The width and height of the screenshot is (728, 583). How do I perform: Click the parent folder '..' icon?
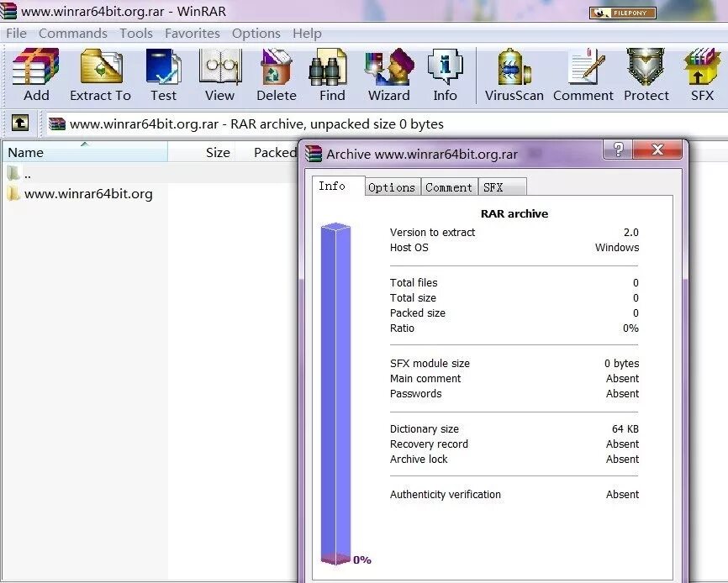[13, 173]
